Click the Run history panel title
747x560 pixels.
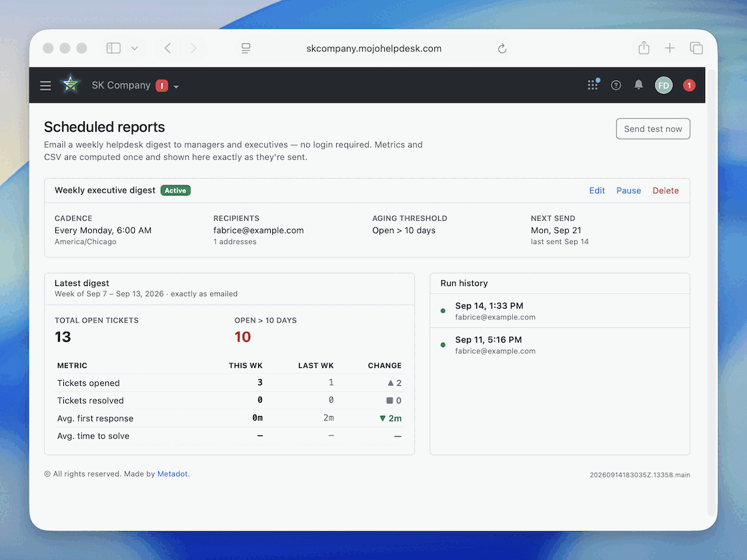point(464,283)
